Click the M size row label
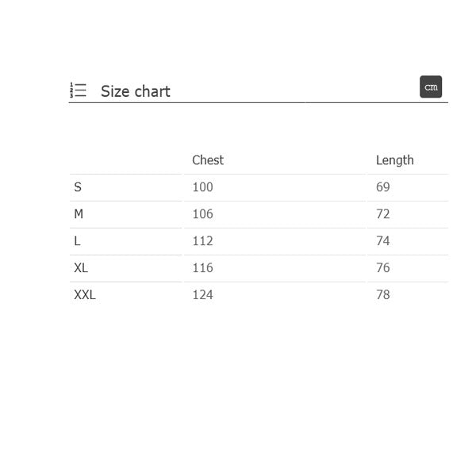This screenshot has width=476, height=476. 79,214
